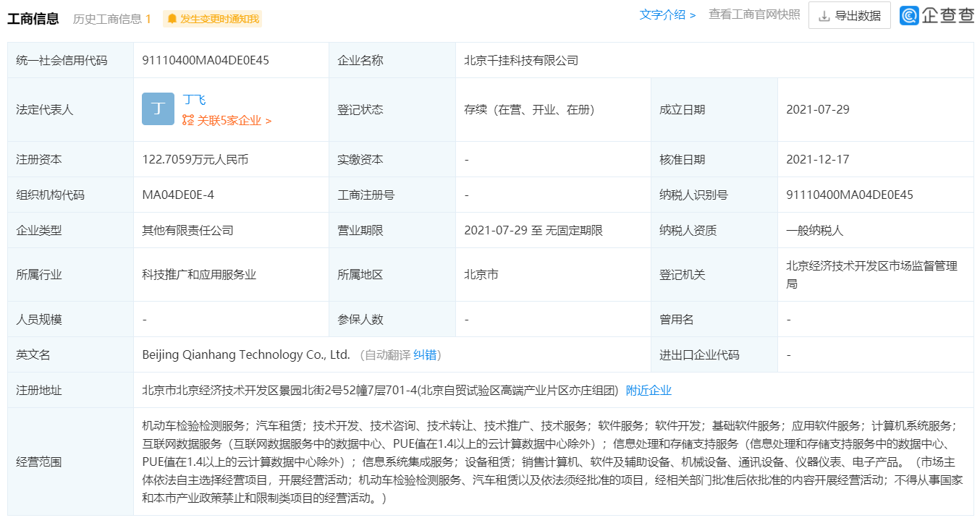Select taxpayer ID value under 纳税人识别号
The image size is (980, 523).
[850, 195]
